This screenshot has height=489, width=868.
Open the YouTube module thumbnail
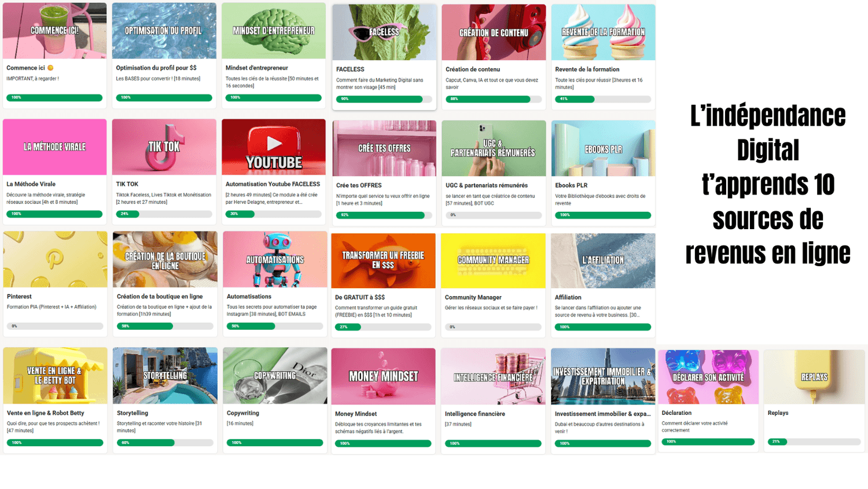point(274,147)
